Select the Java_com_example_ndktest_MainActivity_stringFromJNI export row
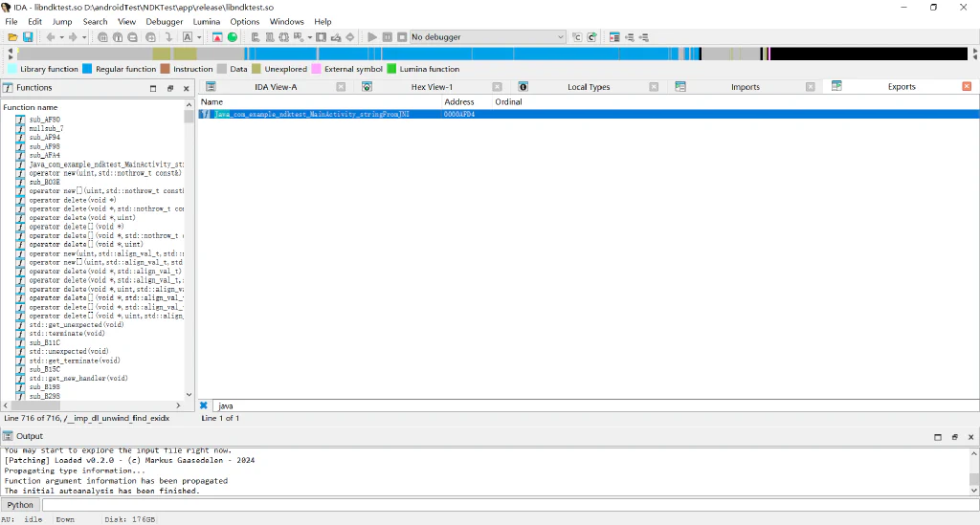 [589, 114]
